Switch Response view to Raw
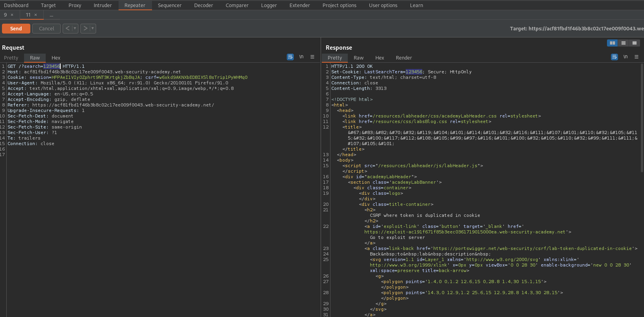644x317 pixels. point(359,58)
